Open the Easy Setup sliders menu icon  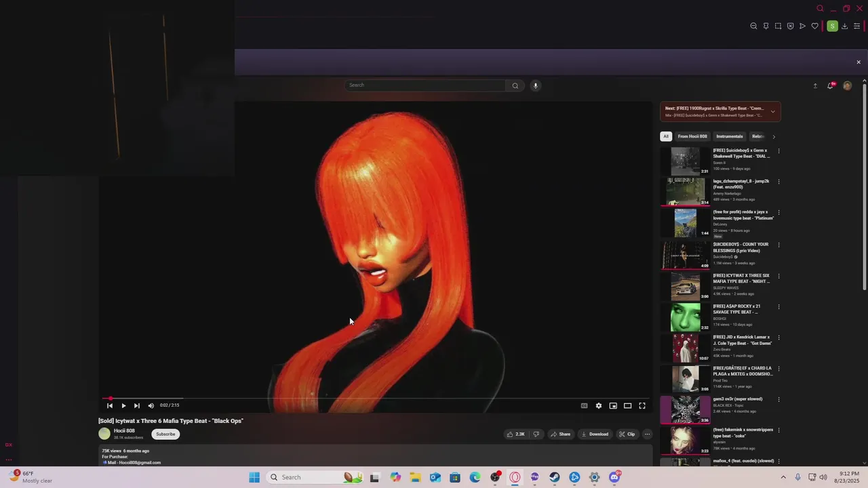[x=856, y=26]
